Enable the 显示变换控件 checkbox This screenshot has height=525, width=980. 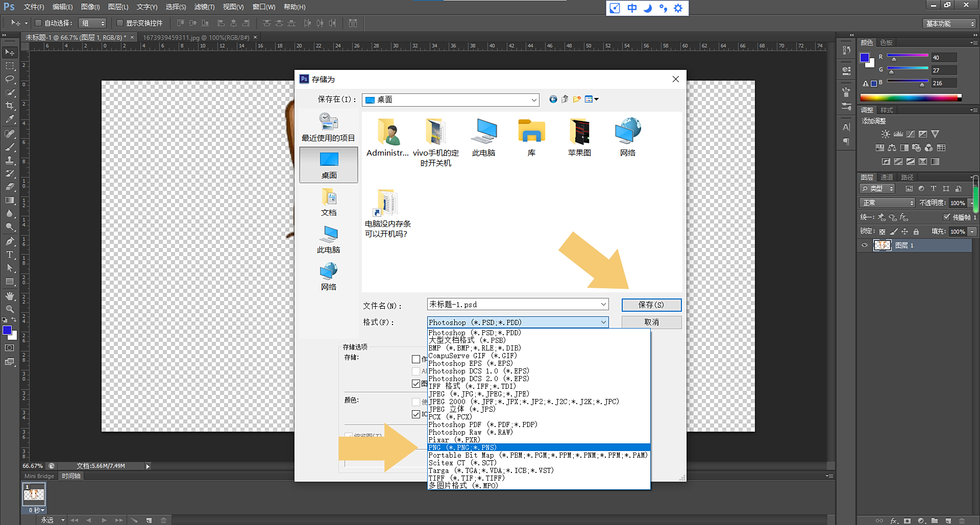pos(120,23)
